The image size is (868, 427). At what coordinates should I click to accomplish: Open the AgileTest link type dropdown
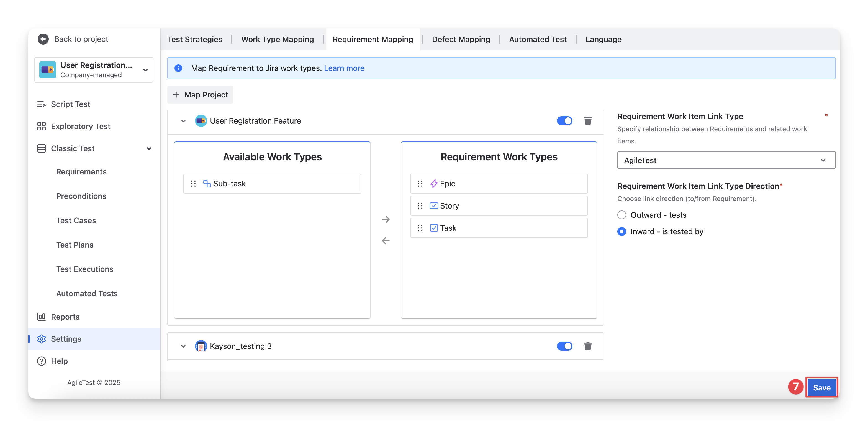[726, 160]
